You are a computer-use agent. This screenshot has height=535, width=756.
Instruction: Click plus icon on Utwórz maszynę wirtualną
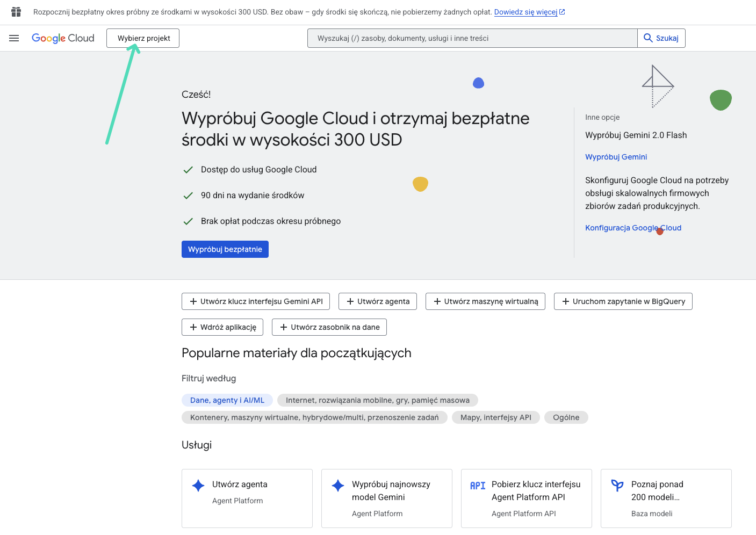(437, 301)
